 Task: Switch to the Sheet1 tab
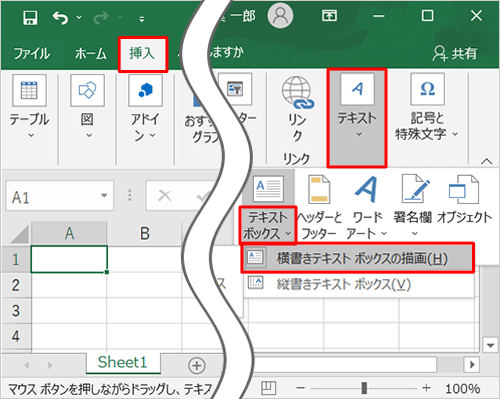(123, 362)
